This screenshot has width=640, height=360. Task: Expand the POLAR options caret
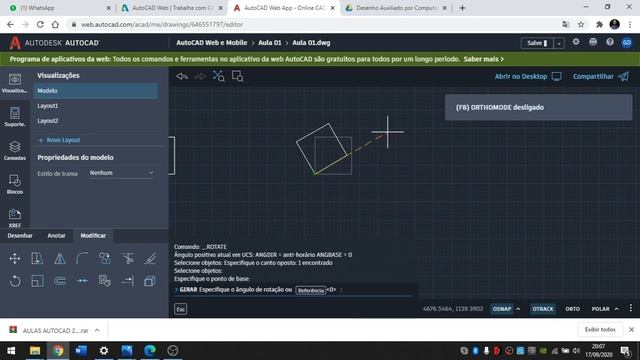(617, 309)
